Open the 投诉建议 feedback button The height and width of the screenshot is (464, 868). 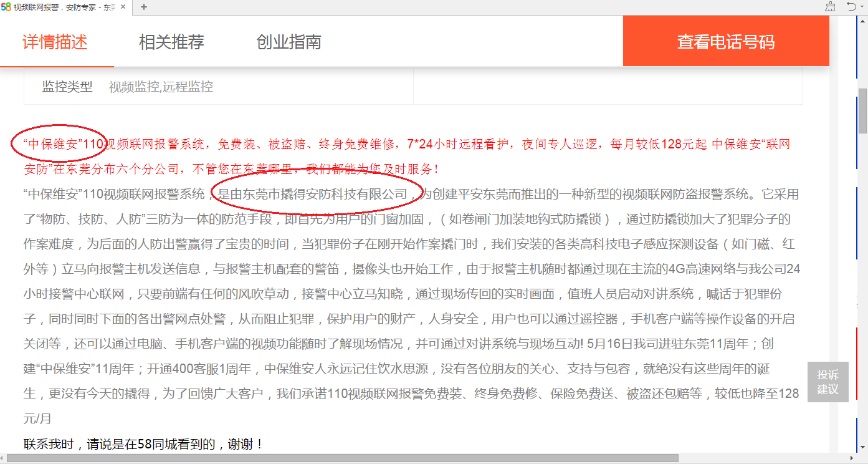(x=827, y=382)
